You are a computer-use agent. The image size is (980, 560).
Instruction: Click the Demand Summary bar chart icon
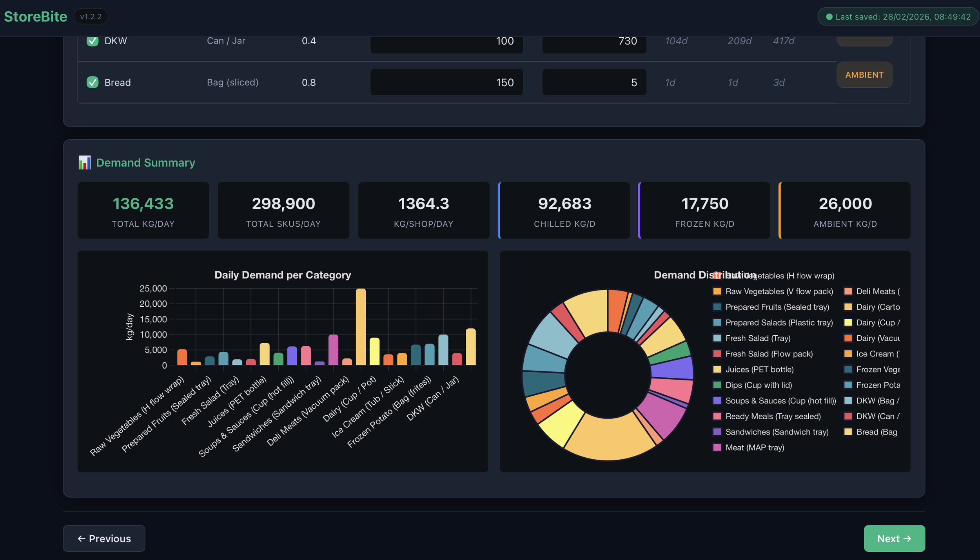click(x=84, y=162)
